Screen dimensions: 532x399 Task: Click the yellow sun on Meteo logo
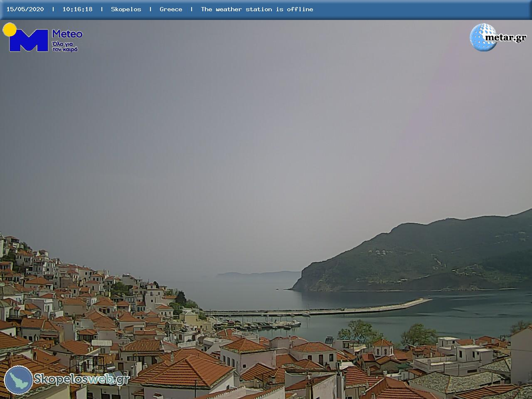pos(9,29)
